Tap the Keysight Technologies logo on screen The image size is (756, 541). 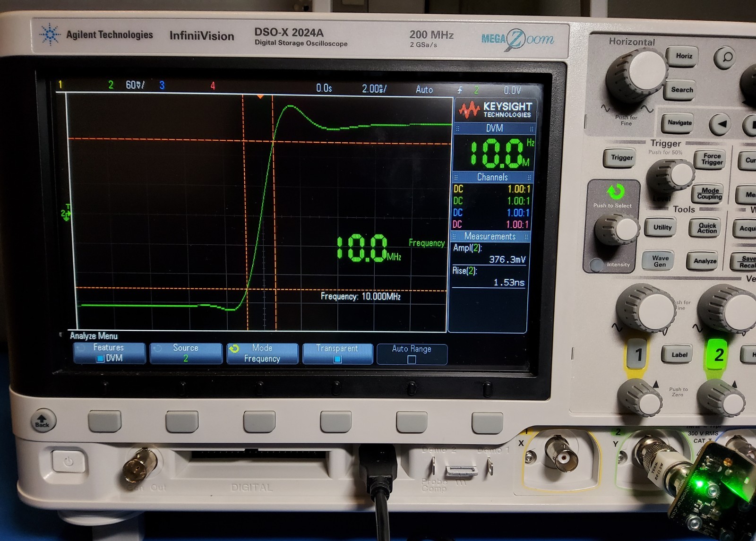[495, 110]
